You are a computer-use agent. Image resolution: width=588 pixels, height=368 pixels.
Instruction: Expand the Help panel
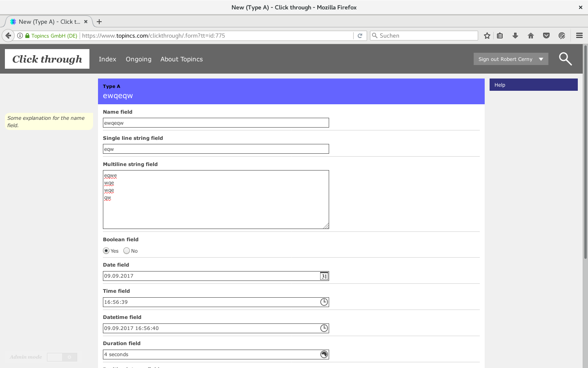tap(533, 85)
